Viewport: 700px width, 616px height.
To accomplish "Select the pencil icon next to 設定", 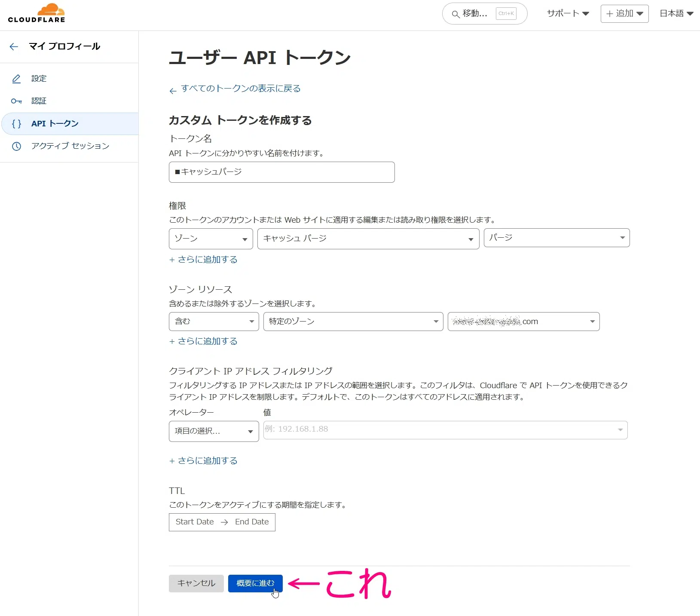I will point(16,79).
